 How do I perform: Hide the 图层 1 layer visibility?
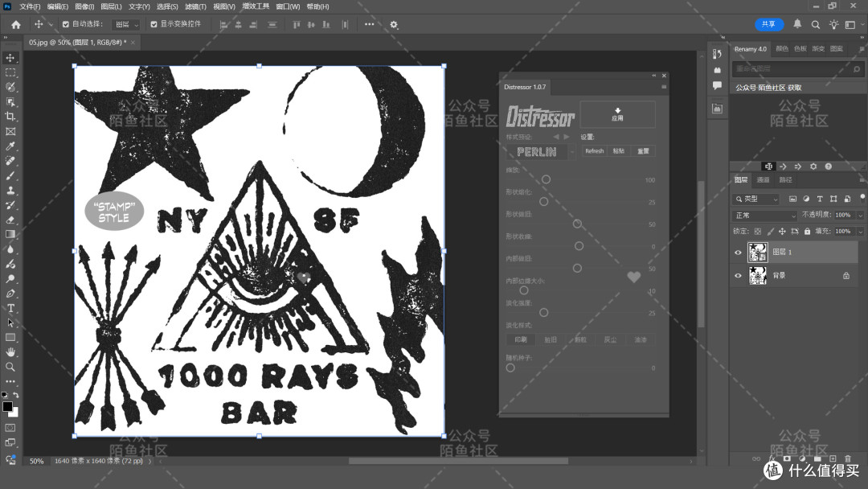click(738, 253)
